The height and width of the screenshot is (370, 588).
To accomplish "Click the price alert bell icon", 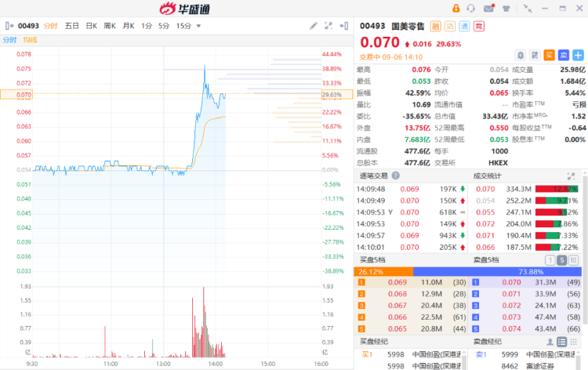I will [x=521, y=56].
